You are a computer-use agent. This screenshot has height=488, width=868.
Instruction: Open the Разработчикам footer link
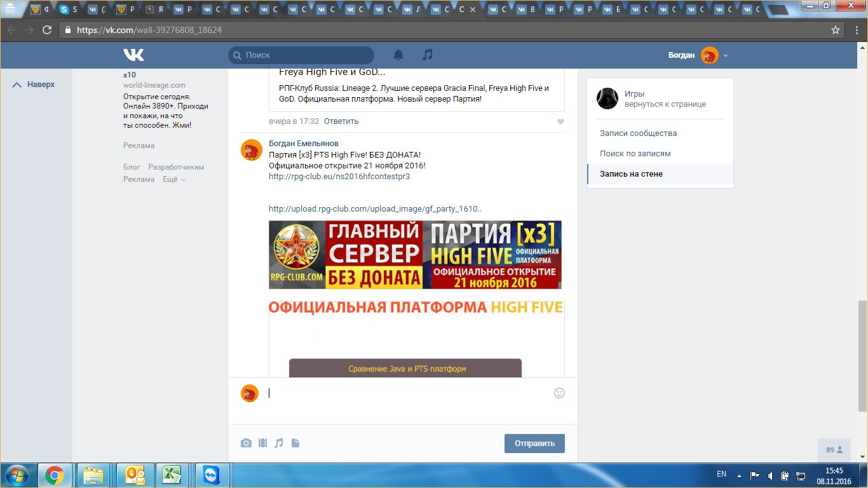pyautogui.click(x=176, y=167)
